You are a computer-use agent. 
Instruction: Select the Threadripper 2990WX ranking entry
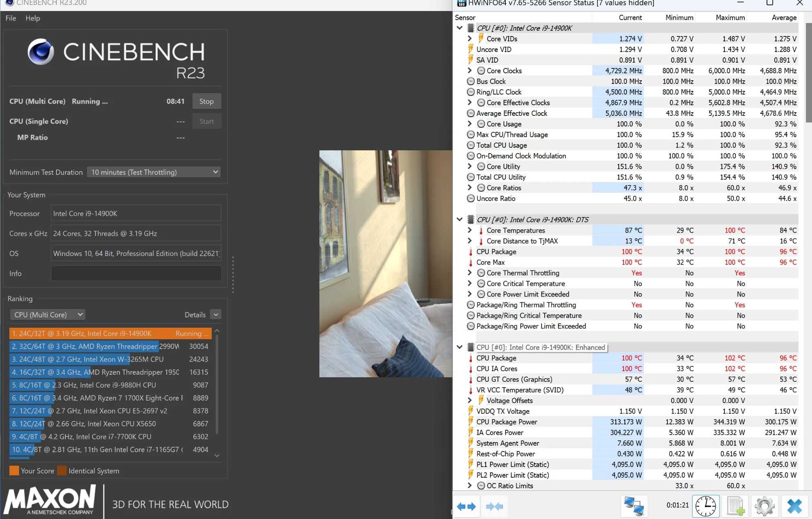tap(110, 346)
